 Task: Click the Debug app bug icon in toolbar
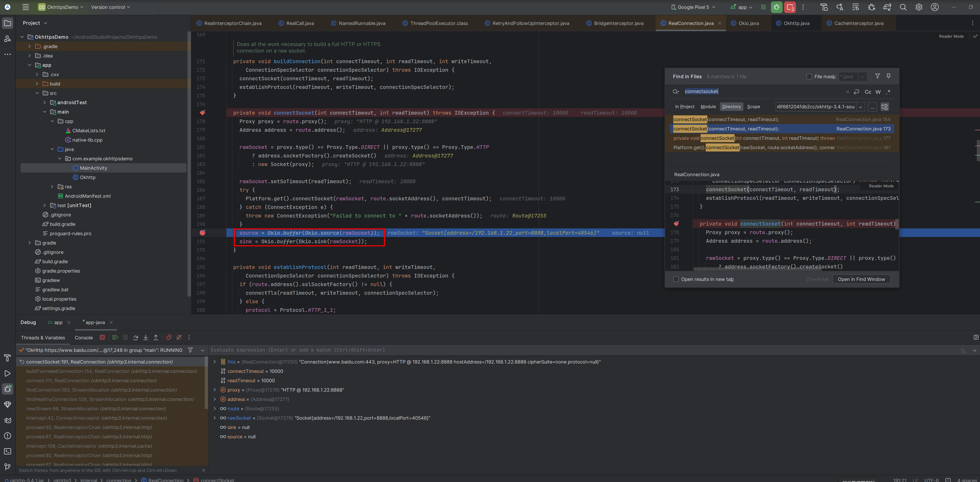coord(776,7)
